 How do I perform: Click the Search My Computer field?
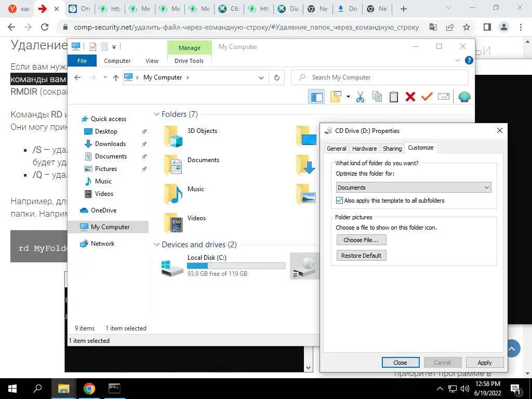click(x=380, y=77)
